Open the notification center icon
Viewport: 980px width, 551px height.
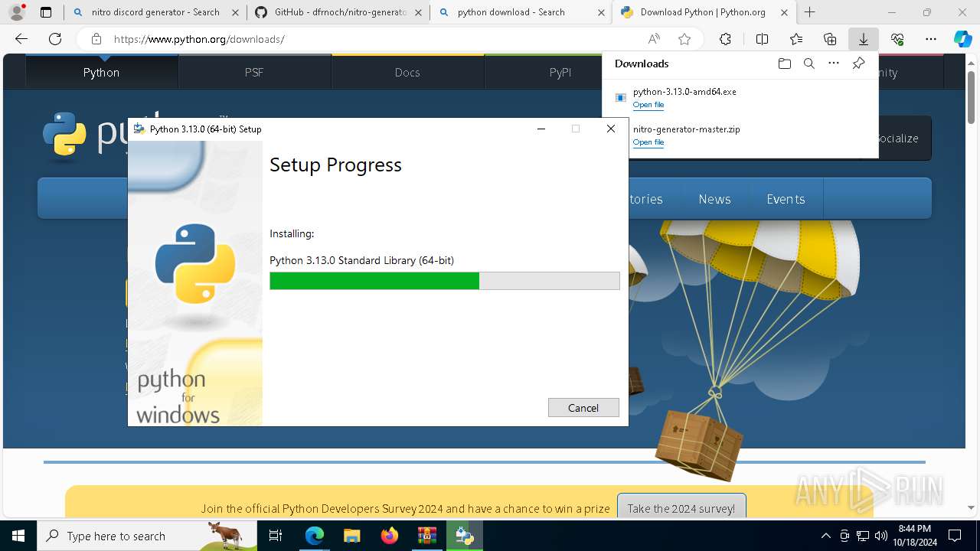tap(955, 536)
